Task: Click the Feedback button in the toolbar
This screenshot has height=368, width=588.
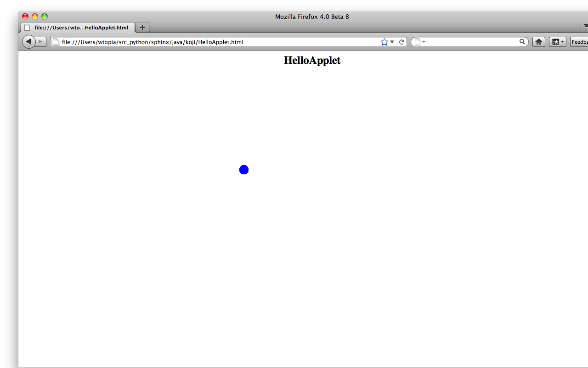Action: (579, 42)
